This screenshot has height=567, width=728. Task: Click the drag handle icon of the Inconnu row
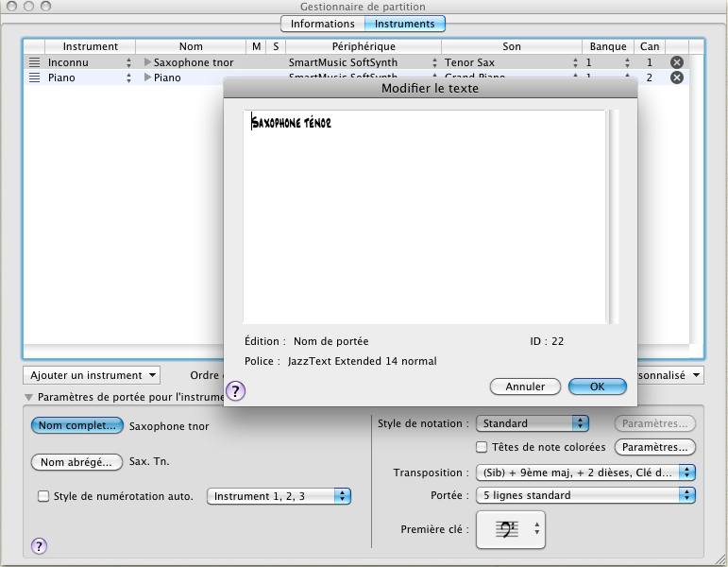point(35,62)
